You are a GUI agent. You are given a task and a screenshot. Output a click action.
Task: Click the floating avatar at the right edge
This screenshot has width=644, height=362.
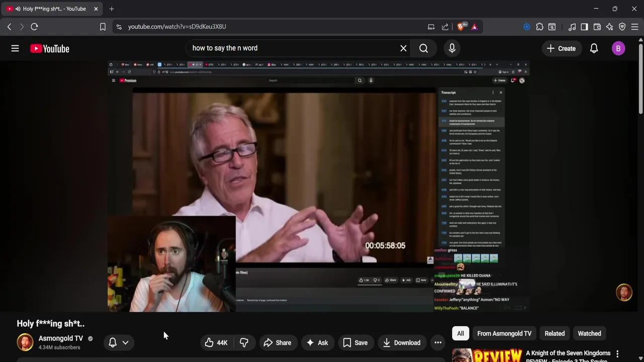point(624,293)
